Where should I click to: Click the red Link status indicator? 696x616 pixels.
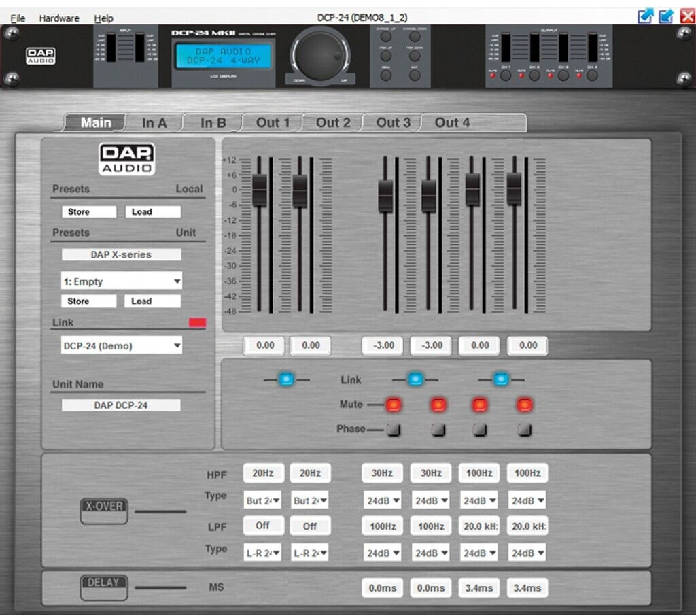197,323
